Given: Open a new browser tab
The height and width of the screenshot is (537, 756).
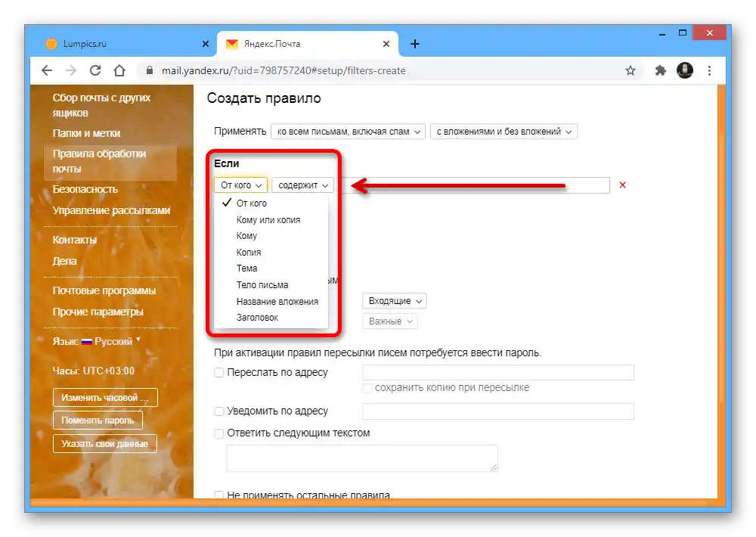Looking at the screenshot, I should coord(415,44).
